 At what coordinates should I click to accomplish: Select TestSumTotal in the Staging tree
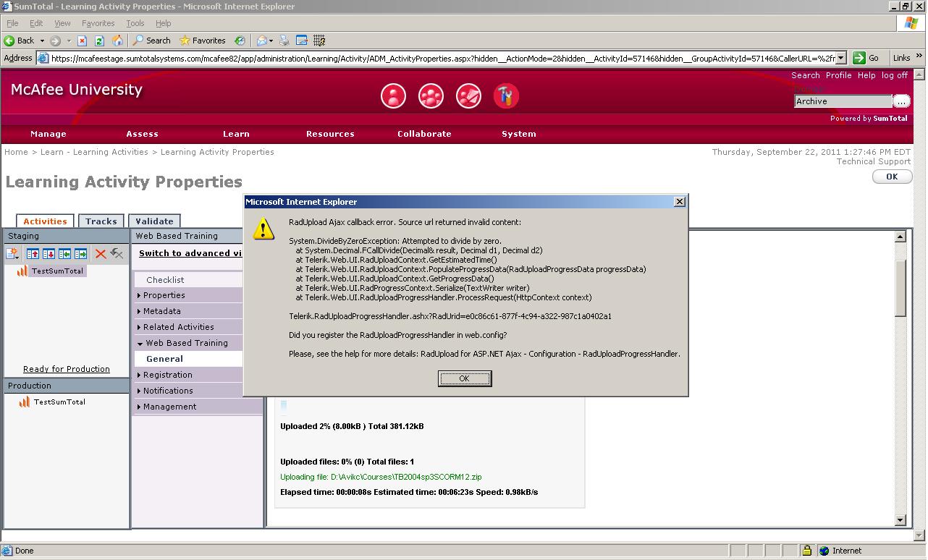coord(58,271)
